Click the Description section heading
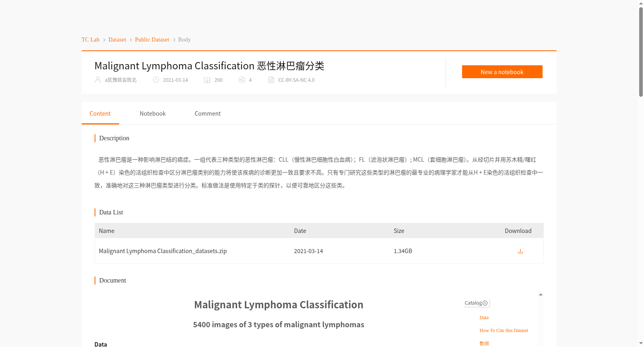 point(114,138)
